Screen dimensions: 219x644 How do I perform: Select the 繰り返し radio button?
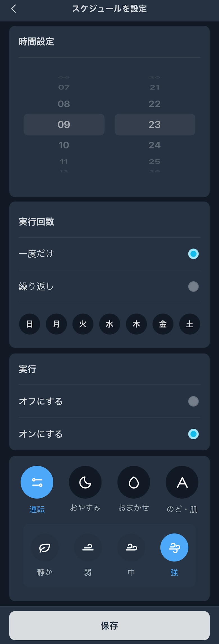(193, 287)
